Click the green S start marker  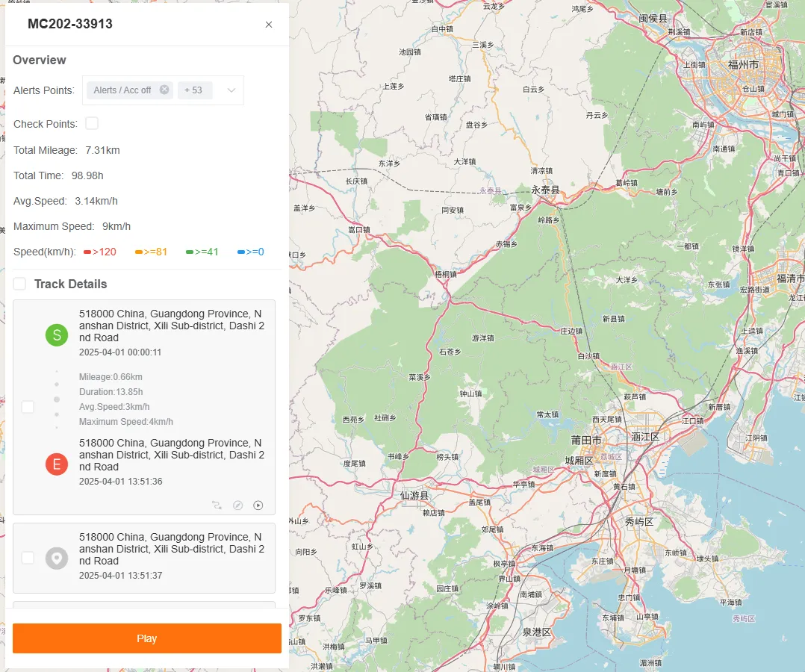(x=56, y=335)
